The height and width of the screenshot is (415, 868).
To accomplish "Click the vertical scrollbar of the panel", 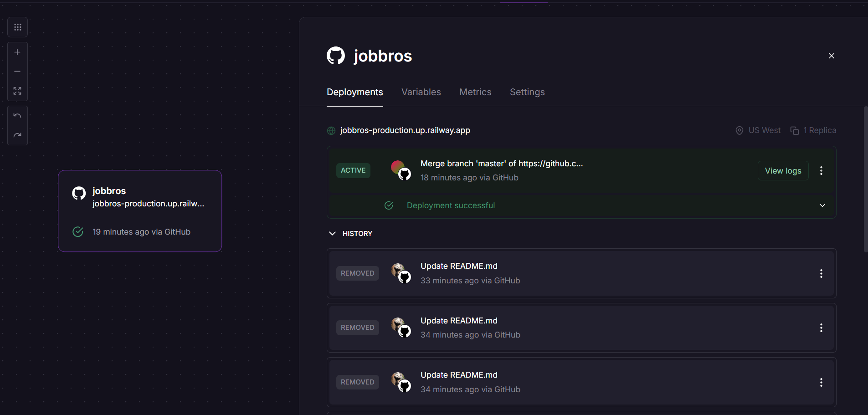I will point(866,179).
